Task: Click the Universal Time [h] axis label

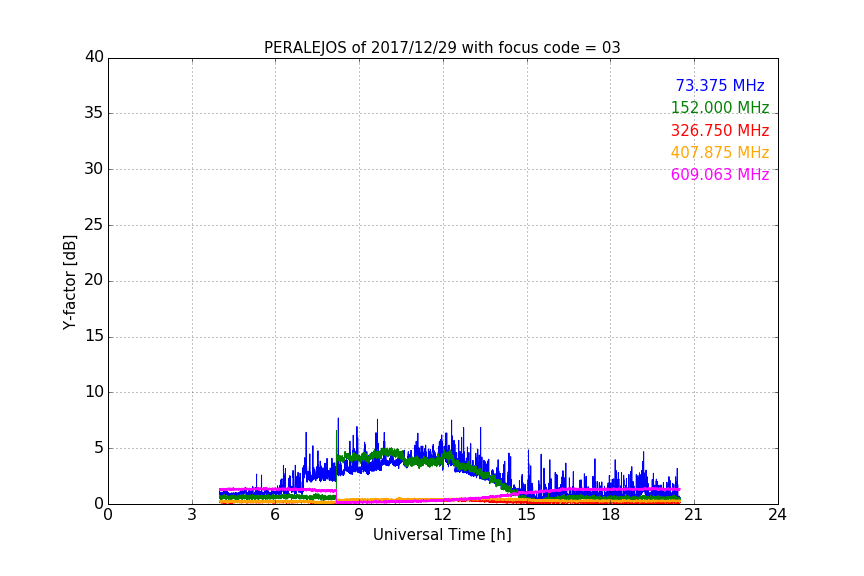Action: pyautogui.click(x=442, y=535)
